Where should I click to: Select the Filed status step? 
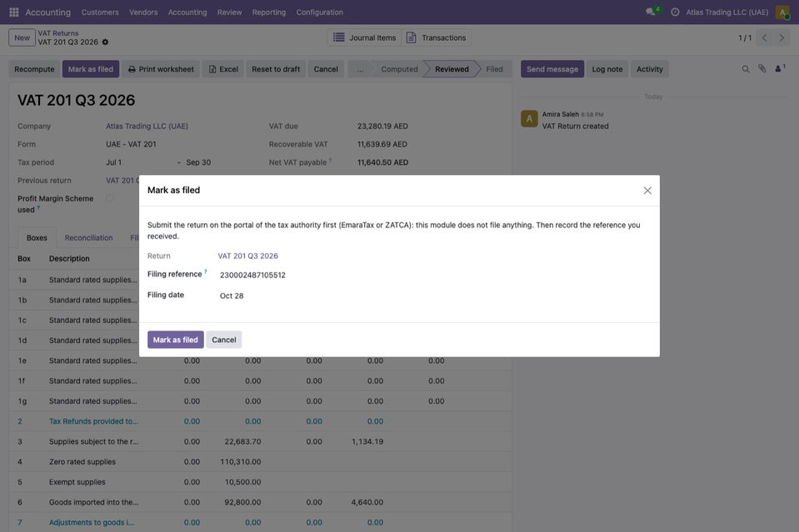(494, 69)
